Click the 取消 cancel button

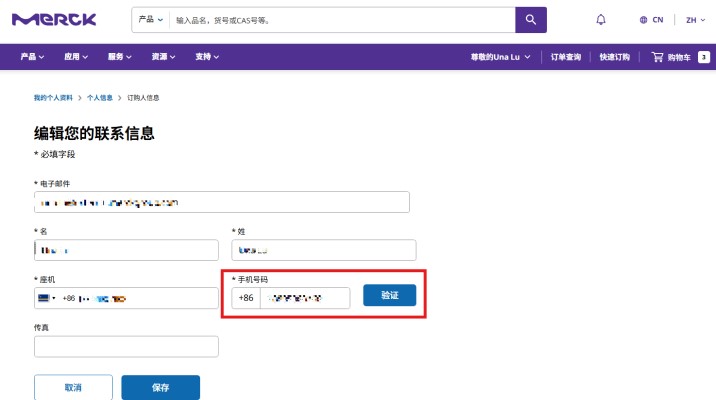73,387
